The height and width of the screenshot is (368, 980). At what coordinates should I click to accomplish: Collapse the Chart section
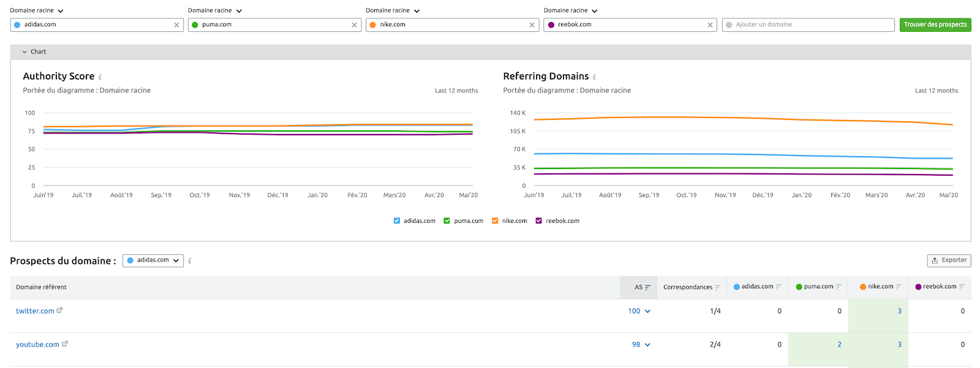pyautogui.click(x=24, y=52)
